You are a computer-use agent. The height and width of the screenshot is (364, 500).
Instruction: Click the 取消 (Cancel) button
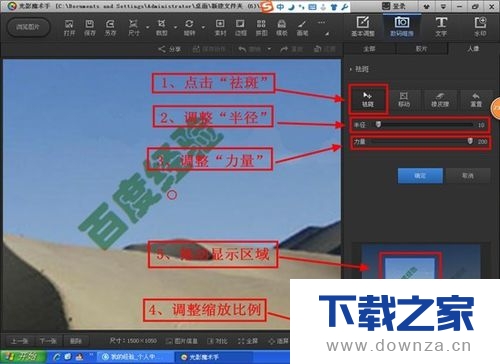tap(468, 176)
